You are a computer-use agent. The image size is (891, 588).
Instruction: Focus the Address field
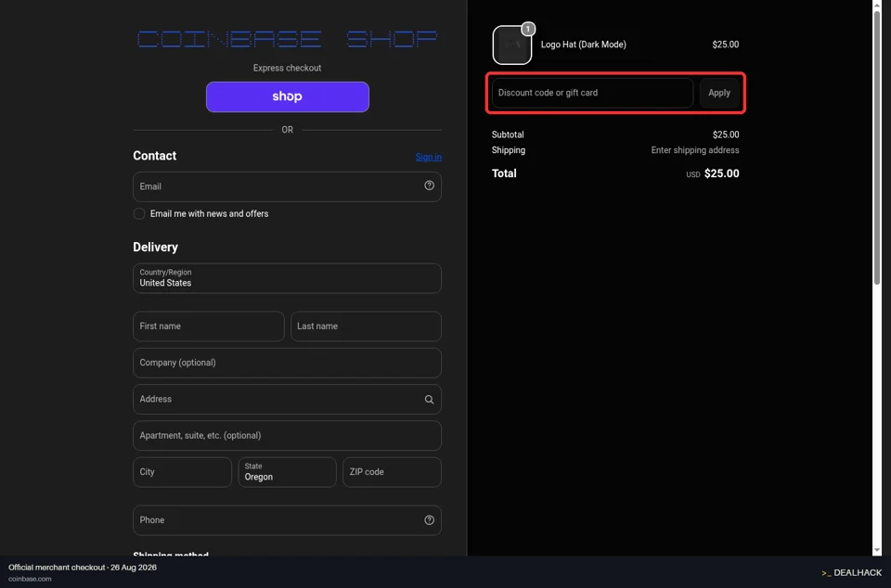point(287,399)
